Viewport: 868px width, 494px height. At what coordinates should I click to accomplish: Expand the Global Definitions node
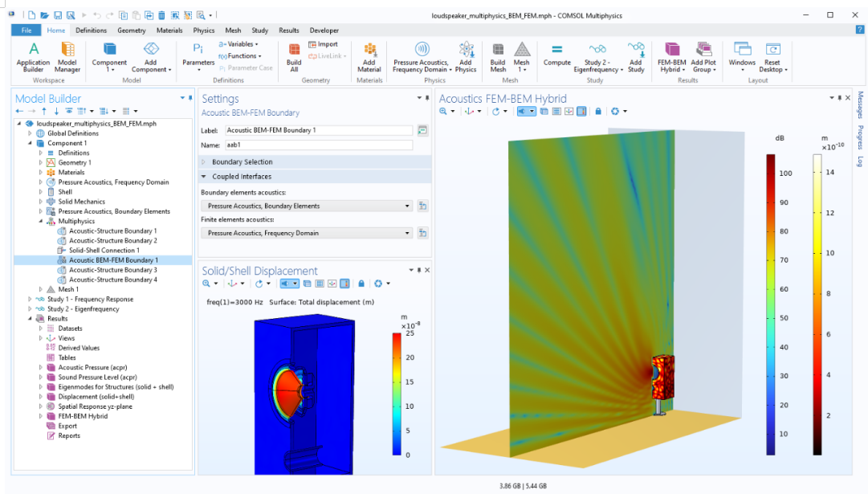(30, 133)
